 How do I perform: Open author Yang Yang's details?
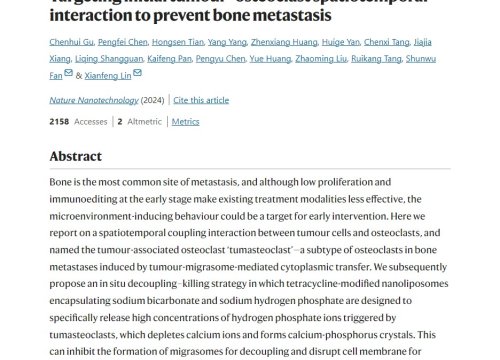(x=227, y=42)
